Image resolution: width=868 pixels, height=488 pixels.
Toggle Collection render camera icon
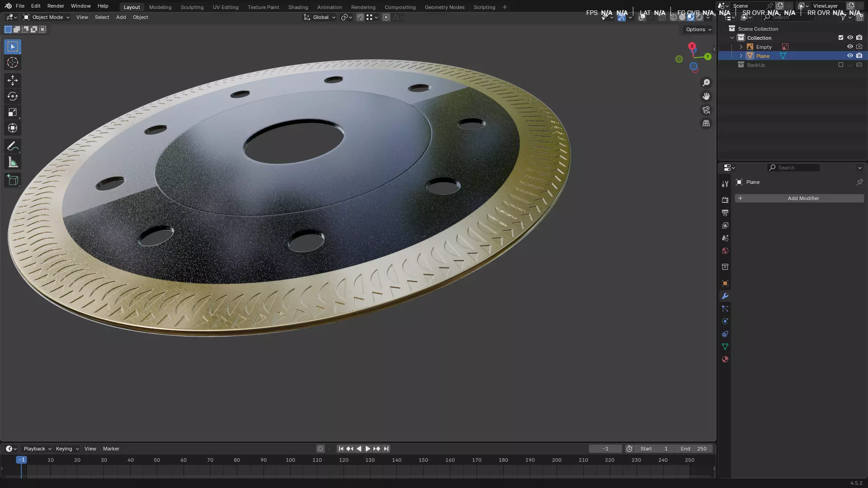coord(859,38)
